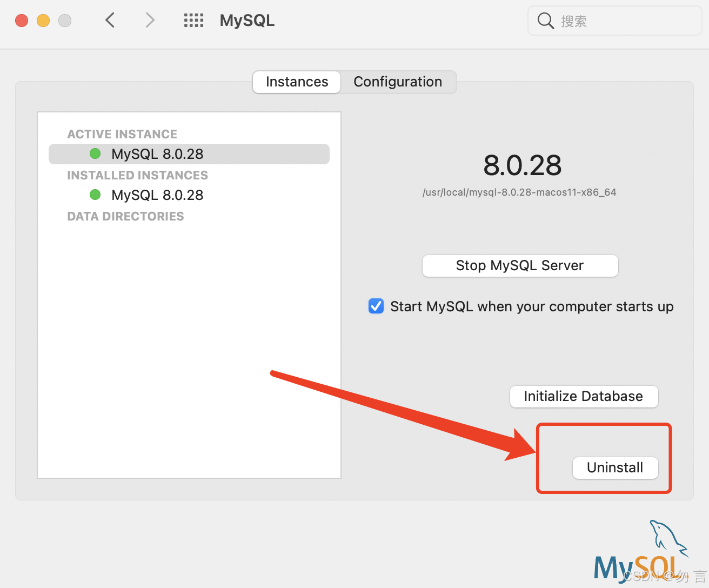Toggle Start MySQL when computer starts up
The height and width of the screenshot is (588, 709).
point(376,306)
